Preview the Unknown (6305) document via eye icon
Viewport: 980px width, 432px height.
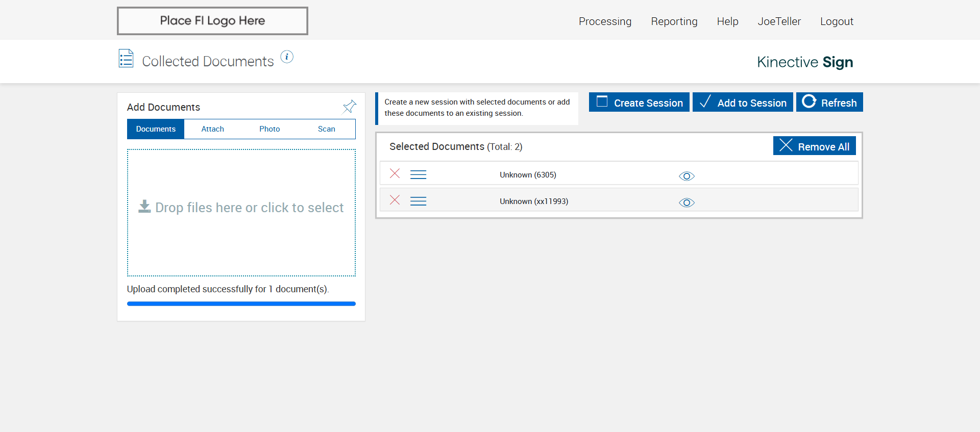point(687,176)
